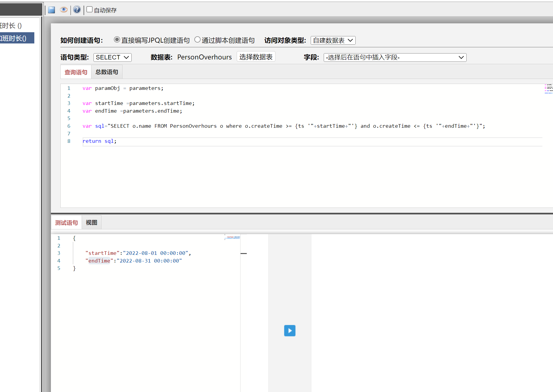This screenshot has width=553, height=392.
Task: Select the highlighted 班时长() item in sidebar
Action: 17,38
